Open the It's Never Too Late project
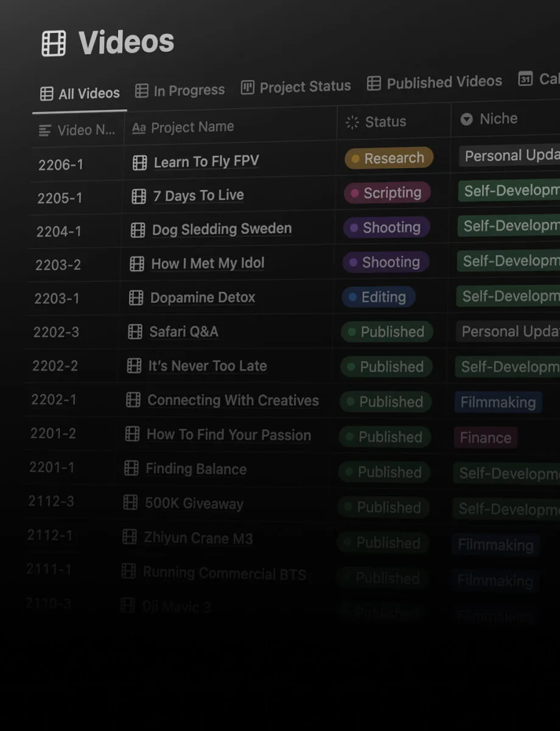 [208, 366]
